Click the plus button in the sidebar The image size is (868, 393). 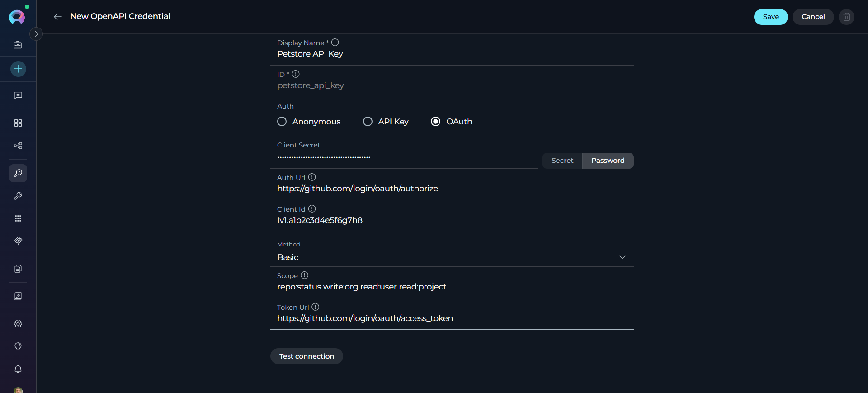[x=18, y=69]
